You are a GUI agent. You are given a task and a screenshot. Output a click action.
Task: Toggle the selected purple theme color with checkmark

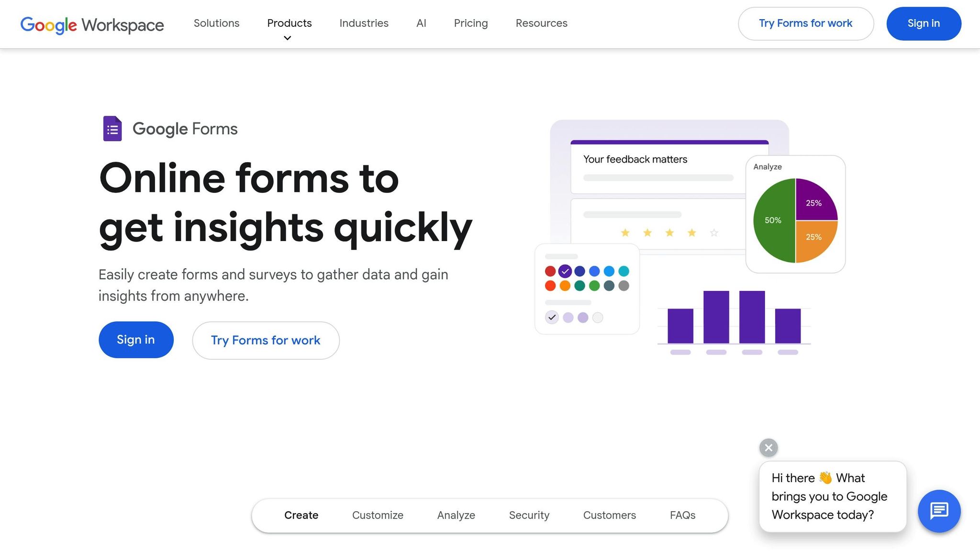pos(565,271)
